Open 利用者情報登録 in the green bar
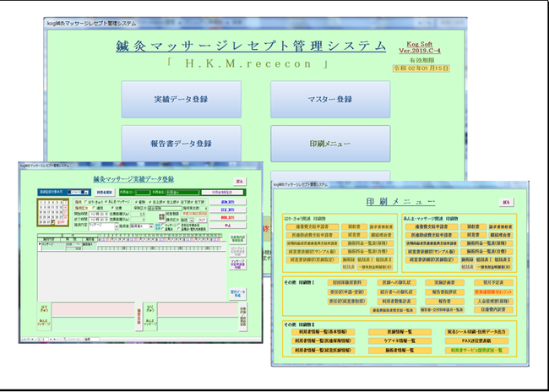 click(x=222, y=193)
